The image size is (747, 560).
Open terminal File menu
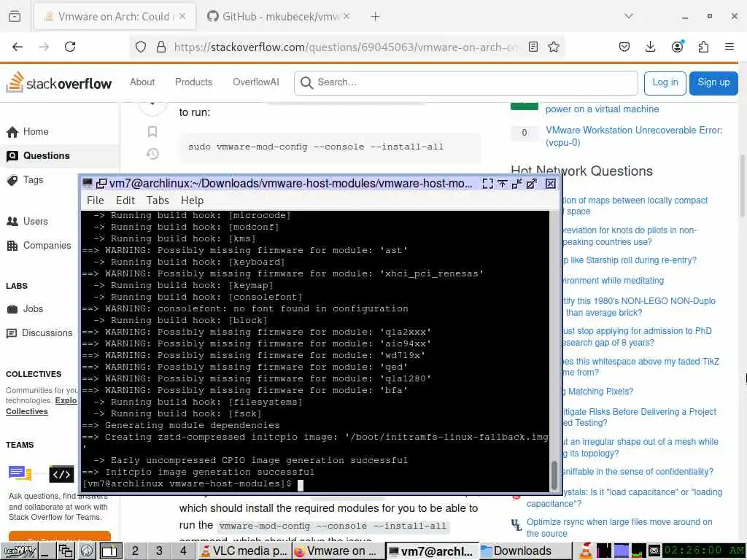(x=96, y=201)
